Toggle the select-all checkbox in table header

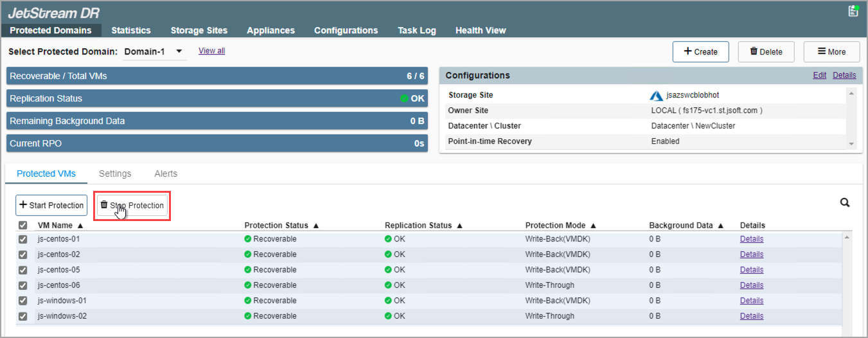(x=23, y=226)
